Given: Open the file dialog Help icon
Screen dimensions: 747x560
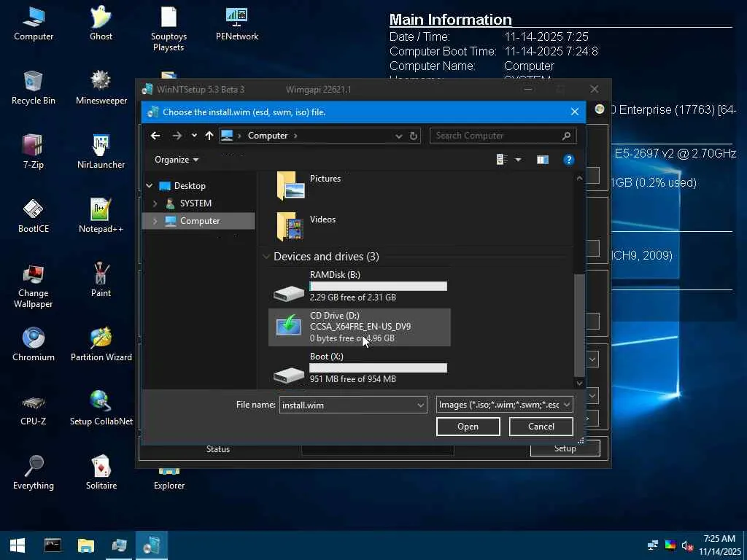Looking at the screenshot, I should (569, 160).
